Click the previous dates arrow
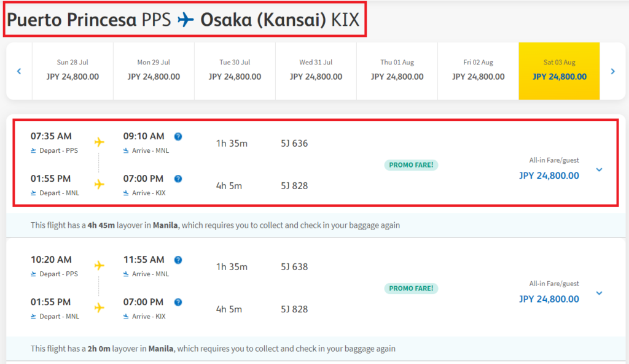This screenshot has width=629, height=364. pos(19,71)
